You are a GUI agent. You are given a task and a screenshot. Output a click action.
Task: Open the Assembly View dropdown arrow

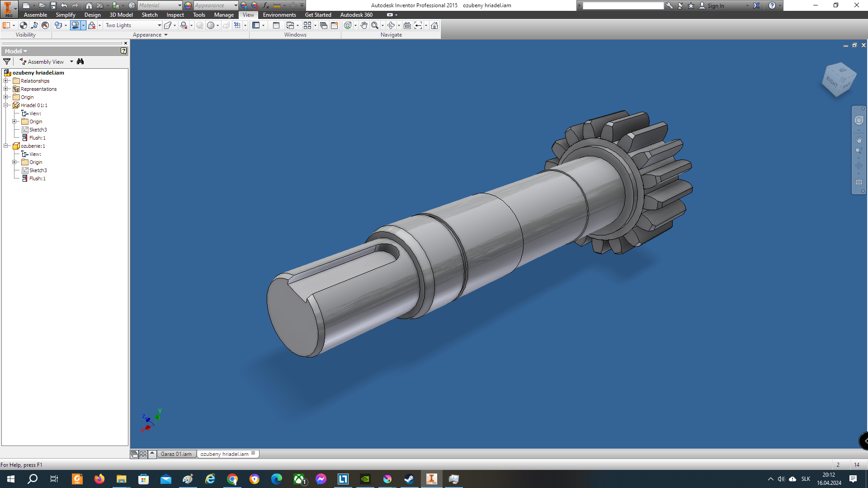click(71, 61)
